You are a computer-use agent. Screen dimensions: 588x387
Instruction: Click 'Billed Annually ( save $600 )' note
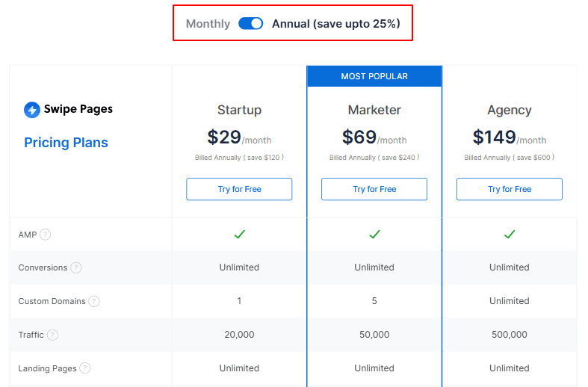[x=510, y=158]
